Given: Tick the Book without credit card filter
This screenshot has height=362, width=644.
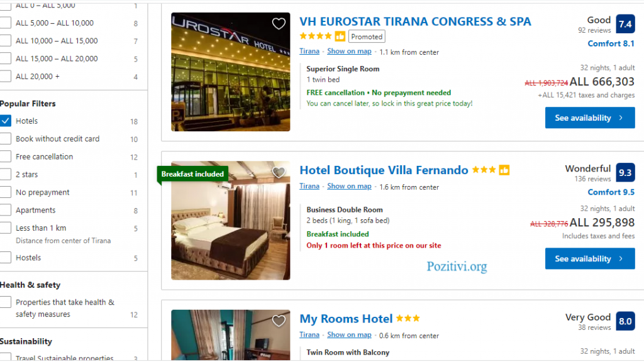Looking at the screenshot, I should click(5, 139).
